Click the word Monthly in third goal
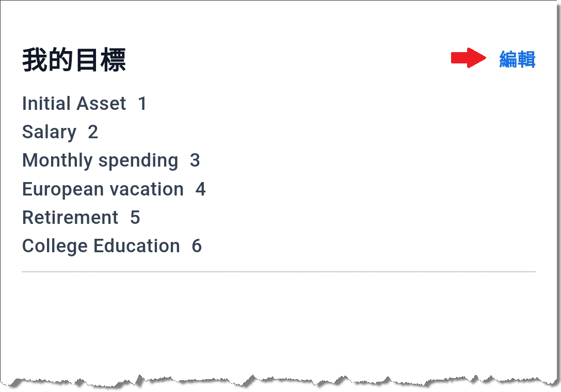This screenshot has width=561, height=392. click(x=58, y=160)
